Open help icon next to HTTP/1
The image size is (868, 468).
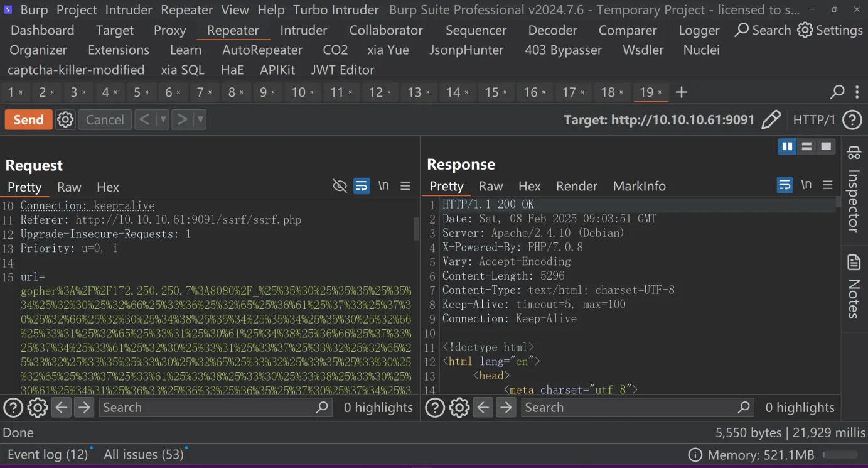click(x=852, y=119)
